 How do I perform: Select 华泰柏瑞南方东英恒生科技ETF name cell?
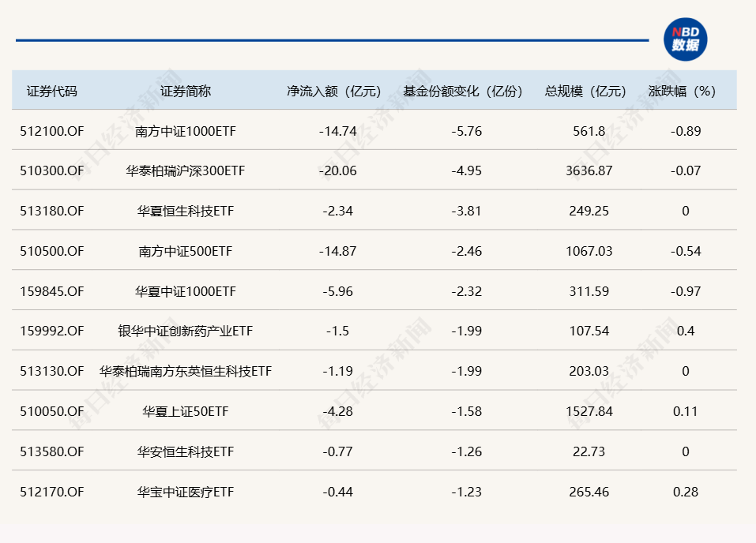[x=186, y=371]
